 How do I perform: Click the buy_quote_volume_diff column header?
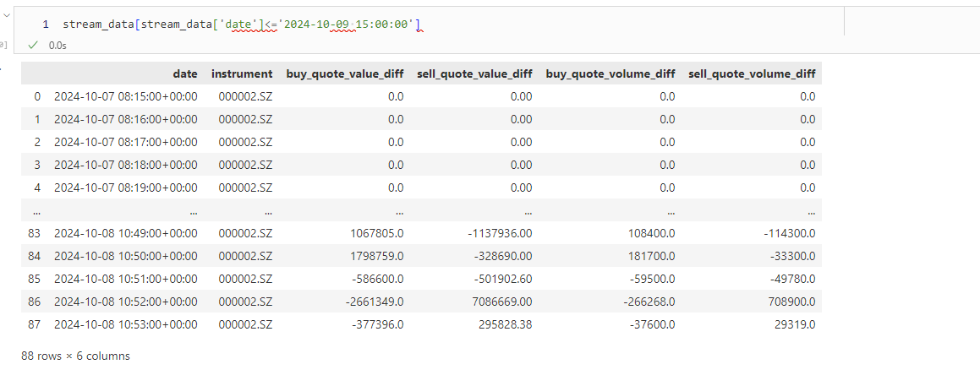(x=610, y=73)
